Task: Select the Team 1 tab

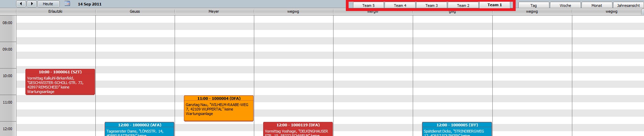Action: (494, 5)
